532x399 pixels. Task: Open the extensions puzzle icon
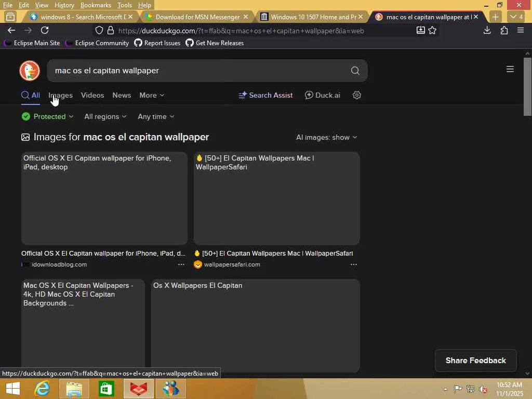pyautogui.click(x=504, y=30)
